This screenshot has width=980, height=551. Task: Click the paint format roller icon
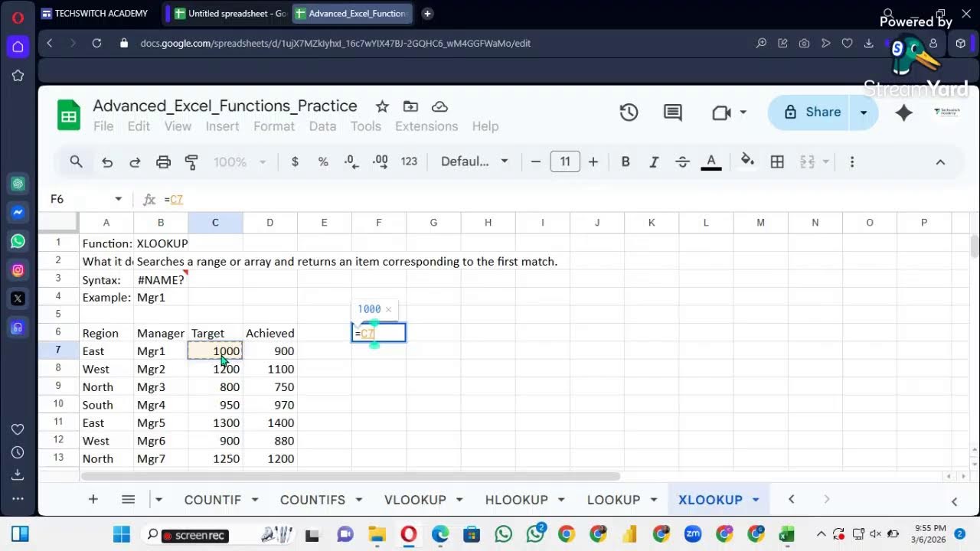191,161
